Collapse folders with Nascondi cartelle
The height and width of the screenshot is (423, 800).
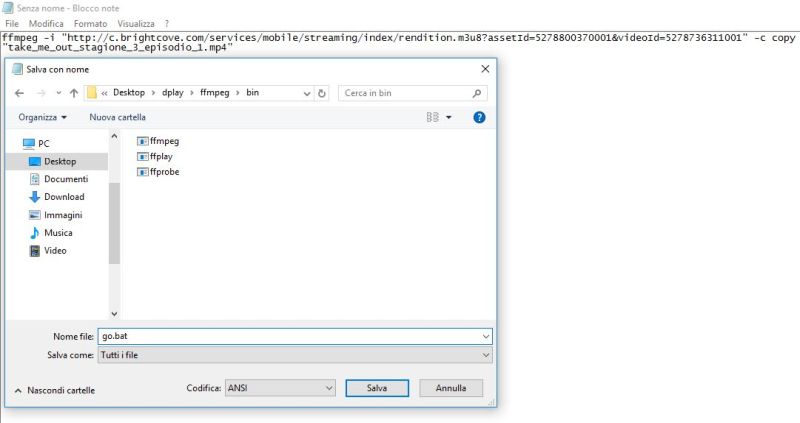coord(55,390)
